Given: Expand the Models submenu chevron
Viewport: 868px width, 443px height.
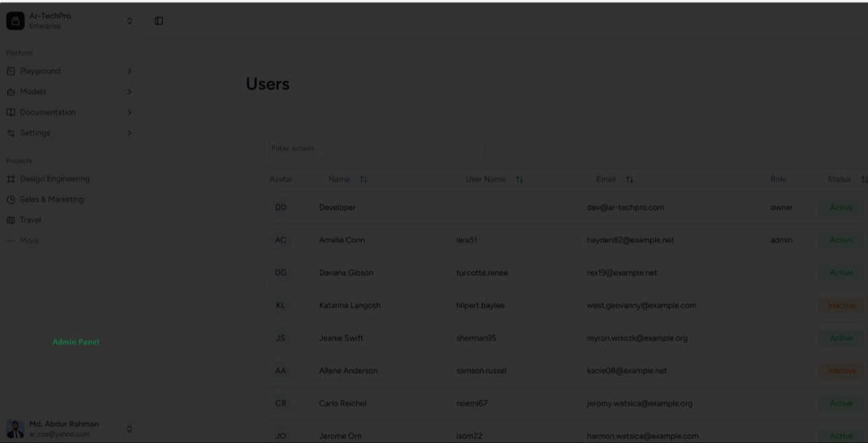Looking at the screenshot, I should click(129, 92).
